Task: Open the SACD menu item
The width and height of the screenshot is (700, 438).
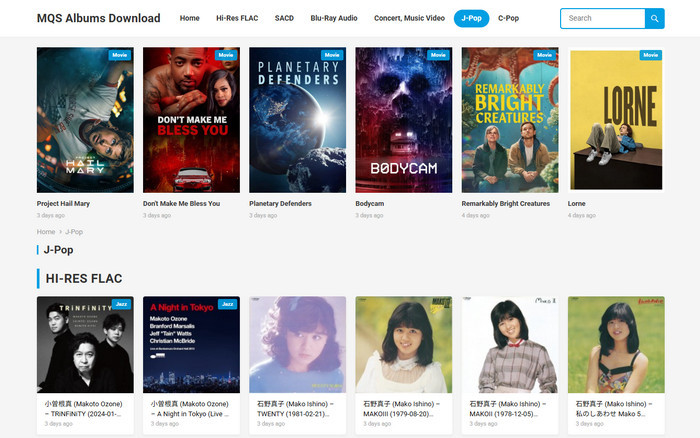Action: [284, 18]
